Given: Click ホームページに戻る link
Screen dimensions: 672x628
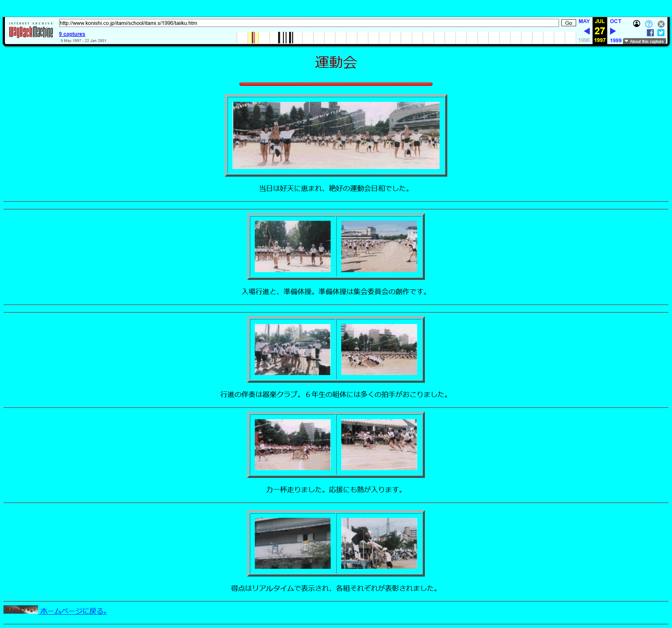Looking at the screenshot, I should [73, 611].
